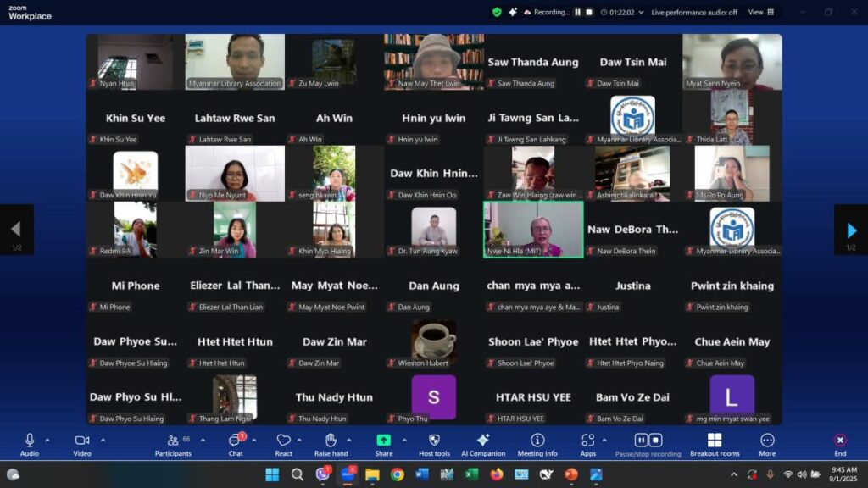The image size is (868, 488).
Task: Go to next page of participants
Action: 851,230
